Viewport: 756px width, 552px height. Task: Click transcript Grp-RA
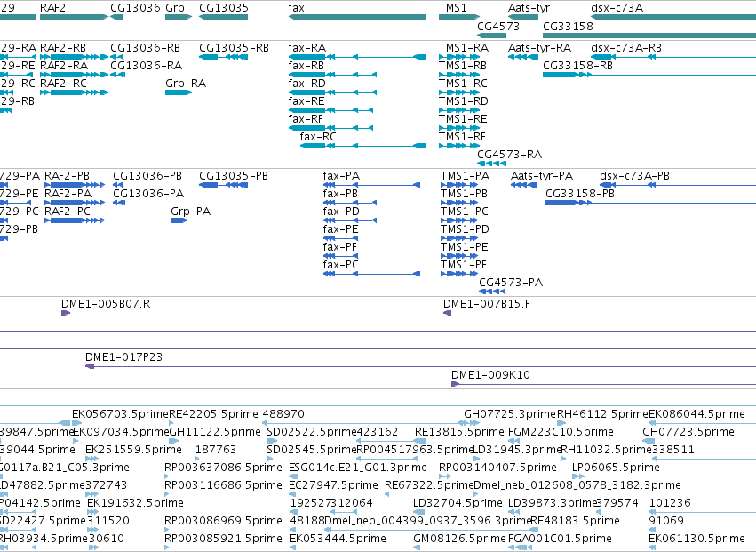pyautogui.click(x=186, y=84)
